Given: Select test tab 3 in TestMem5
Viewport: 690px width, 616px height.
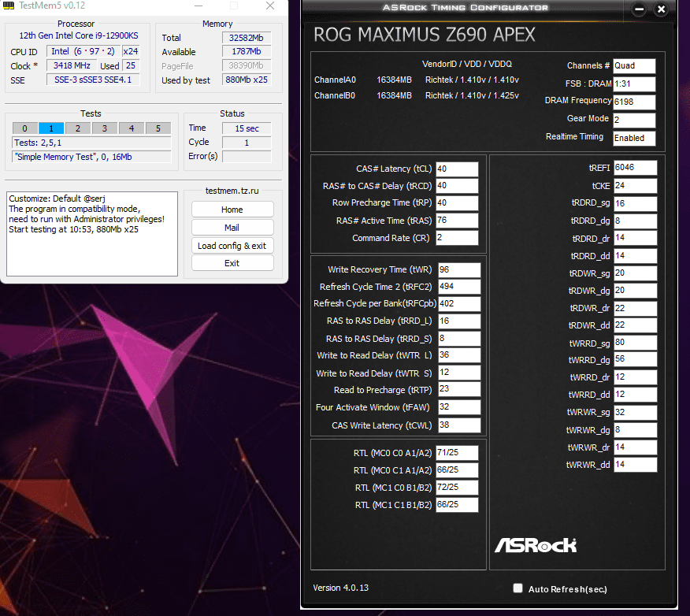Looking at the screenshot, I should pos(105,128).
